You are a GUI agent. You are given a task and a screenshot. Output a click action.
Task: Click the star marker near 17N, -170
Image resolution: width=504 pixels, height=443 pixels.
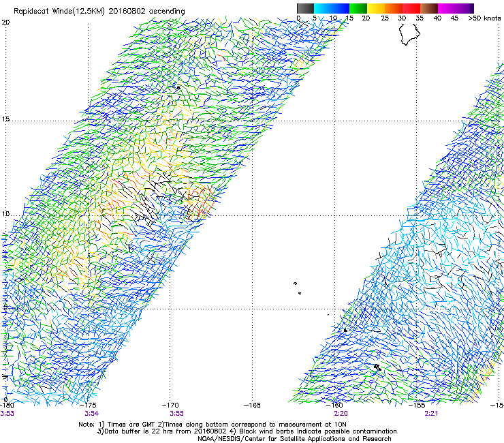[178, 87]
